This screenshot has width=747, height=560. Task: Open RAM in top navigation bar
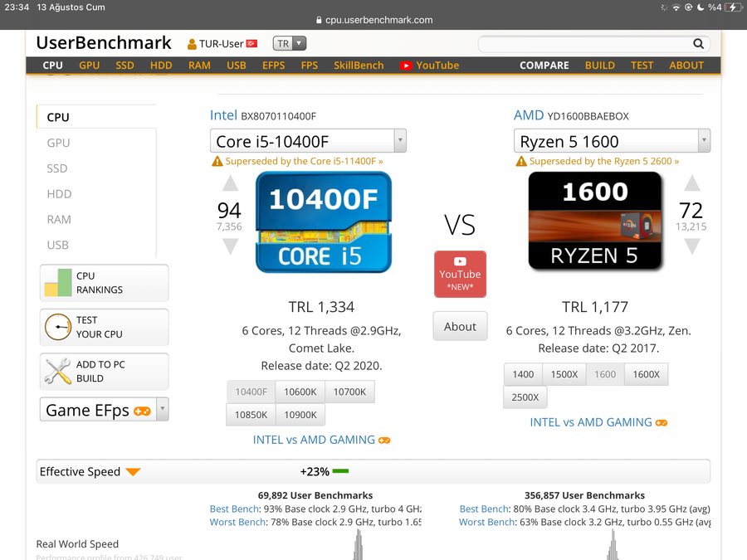coord(199,66)
